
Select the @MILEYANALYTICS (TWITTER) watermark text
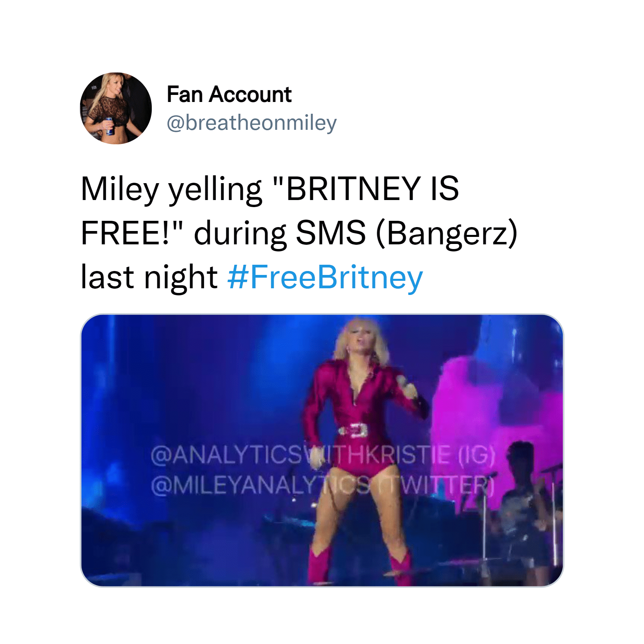tap(323, 486)
